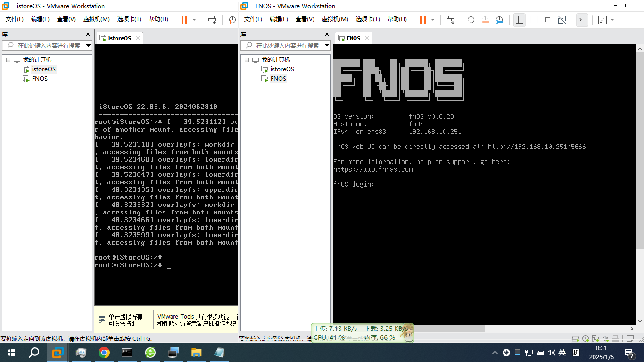644x362 pixels.
Task: Click network adapter status icon
Action: [595, 338]
